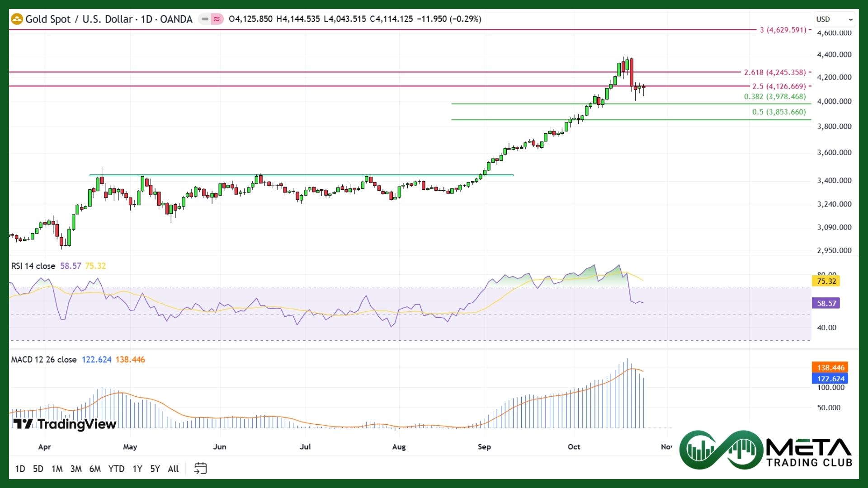Click the TradingView logo
The width and height of the screenshot is (868, 488).
pyautogui.click(x=65, y=424)
